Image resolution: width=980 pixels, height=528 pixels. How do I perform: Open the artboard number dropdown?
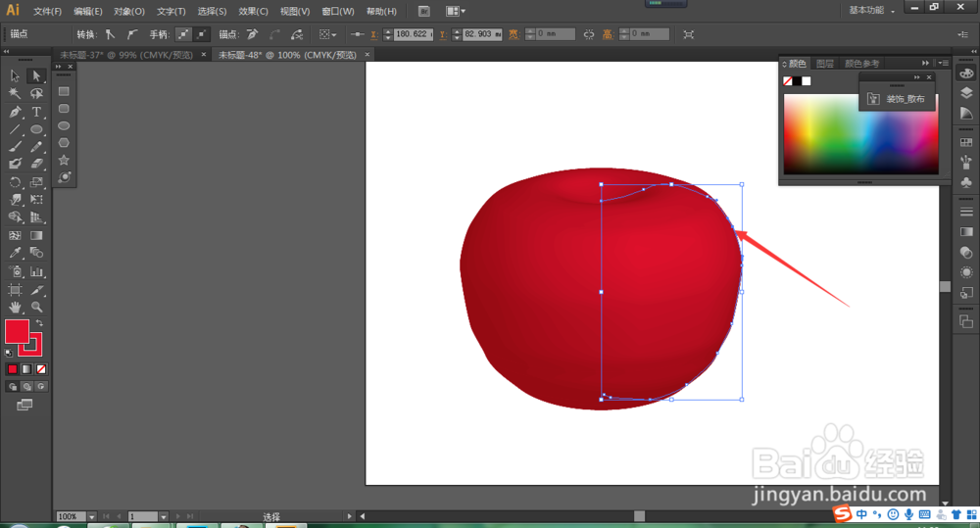[x=164, y=517]
